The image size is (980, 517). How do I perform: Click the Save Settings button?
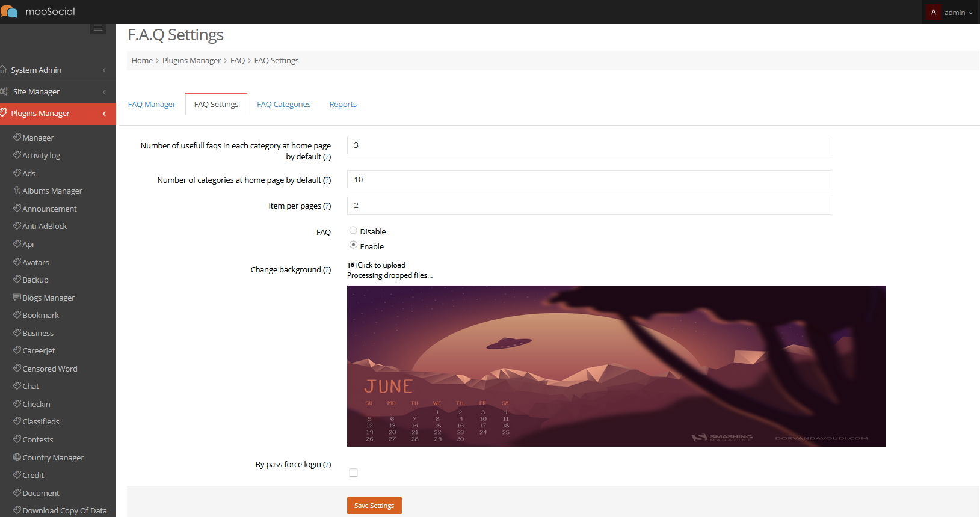374,506
